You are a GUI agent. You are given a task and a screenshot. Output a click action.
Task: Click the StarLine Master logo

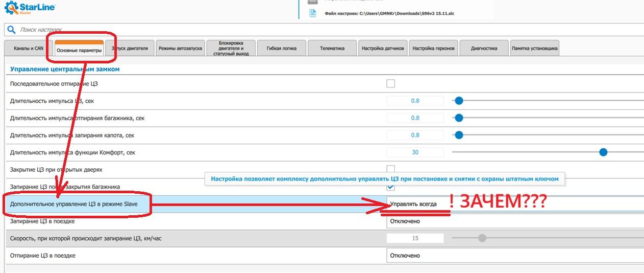coord(30,9)
